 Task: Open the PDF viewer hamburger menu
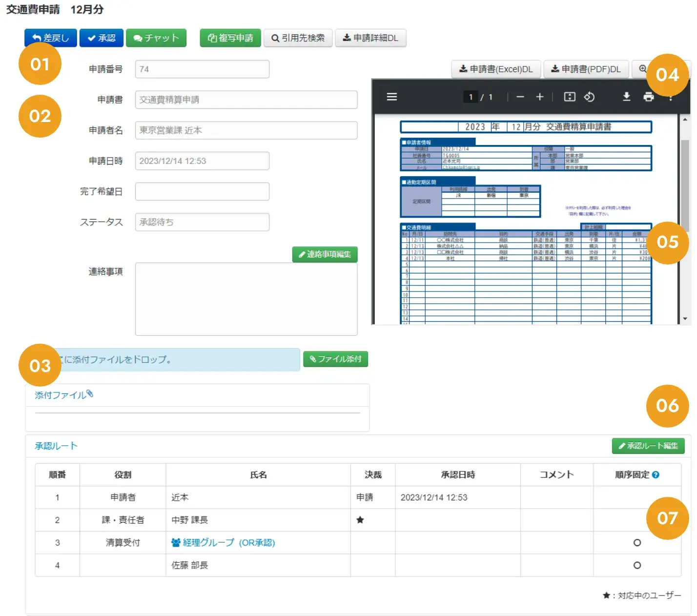(x=392, y=97)
